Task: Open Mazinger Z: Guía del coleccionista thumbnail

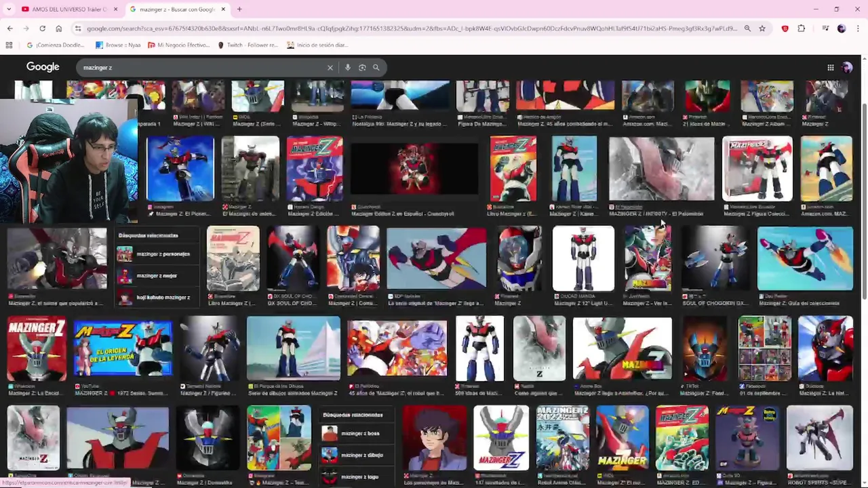Action: 805,258
